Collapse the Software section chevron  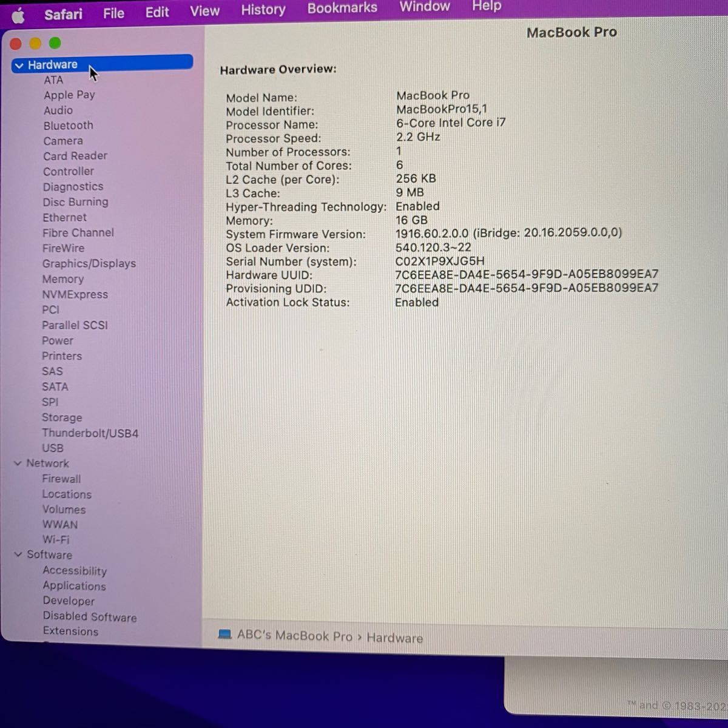coord(18,554)
